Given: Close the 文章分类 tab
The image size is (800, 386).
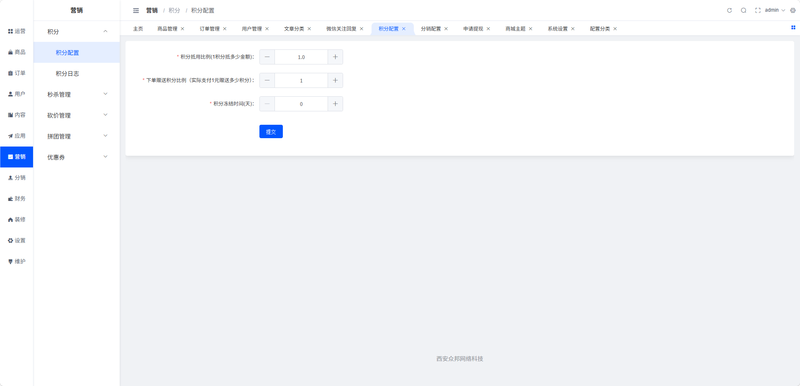Looking at the screenshot, I should tap(309, 29).
